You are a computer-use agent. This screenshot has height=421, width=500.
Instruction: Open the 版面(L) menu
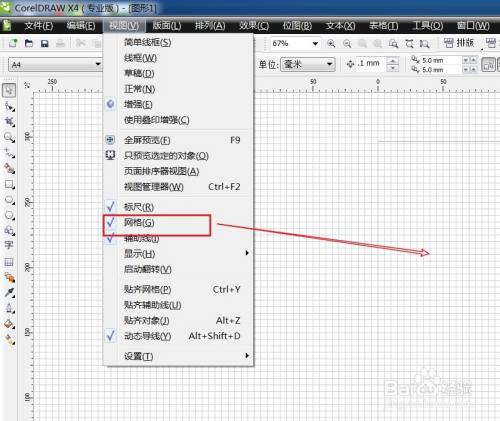pos(167,26)
